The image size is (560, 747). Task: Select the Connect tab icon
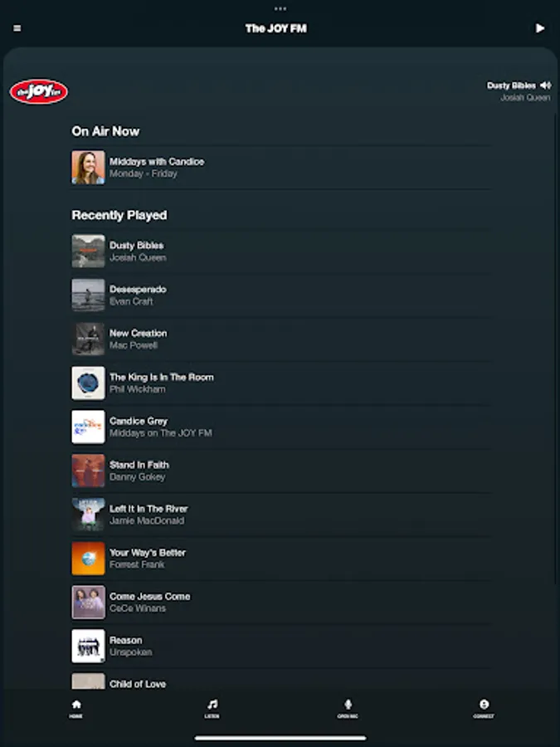click(484, 709)
